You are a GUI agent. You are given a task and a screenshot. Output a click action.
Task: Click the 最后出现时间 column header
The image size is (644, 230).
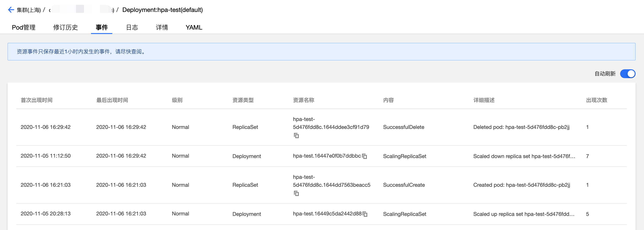[112, 100]
